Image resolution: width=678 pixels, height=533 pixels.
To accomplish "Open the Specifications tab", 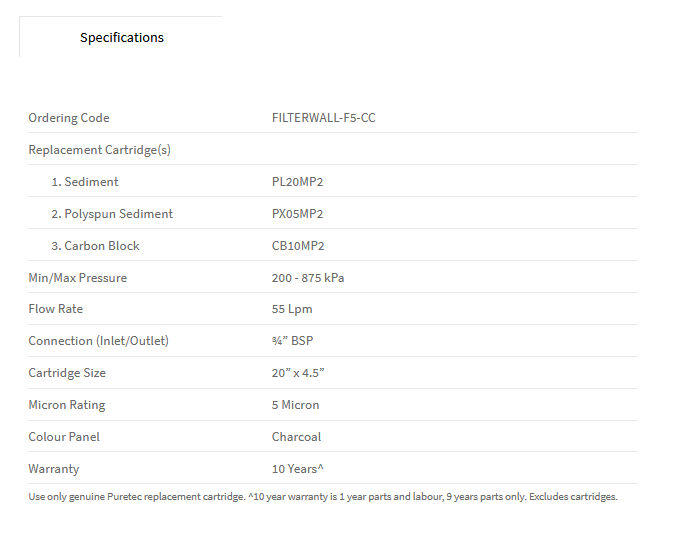I will [122, 38].
